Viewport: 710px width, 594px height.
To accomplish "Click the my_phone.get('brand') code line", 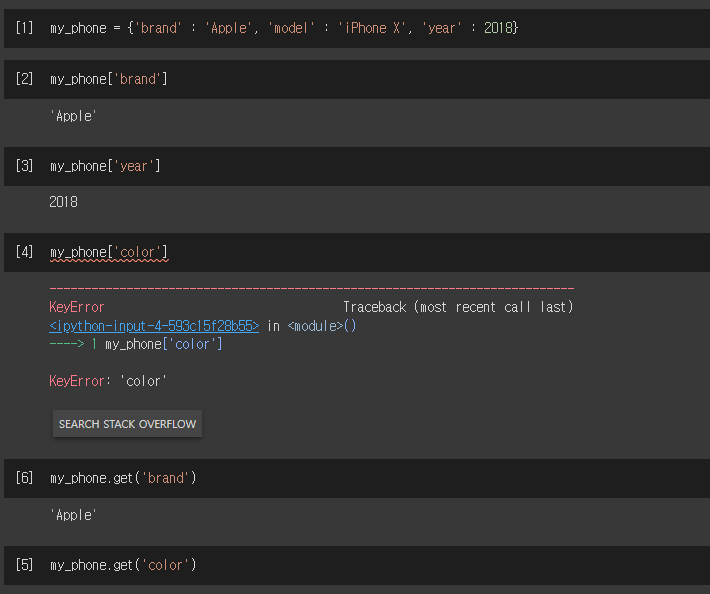I will click(x=123, y=478).
